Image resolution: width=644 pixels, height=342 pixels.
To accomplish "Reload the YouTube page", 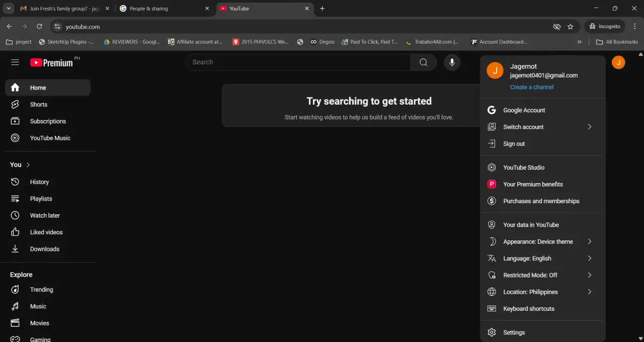I will coord(39,26).
